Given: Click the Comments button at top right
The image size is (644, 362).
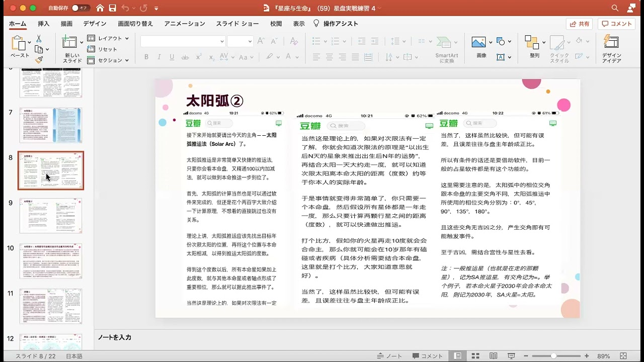Looking at the screenshot, I should (x=616, y=24).
